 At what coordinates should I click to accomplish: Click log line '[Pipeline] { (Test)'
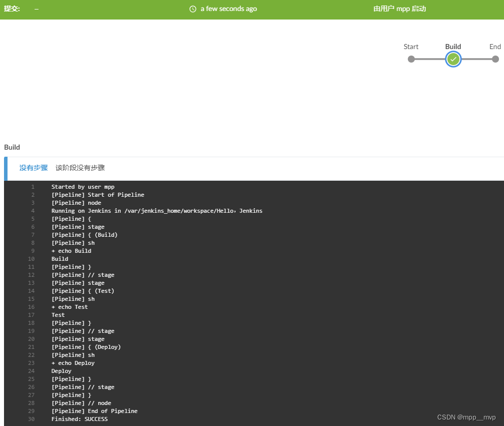(83, 291)
